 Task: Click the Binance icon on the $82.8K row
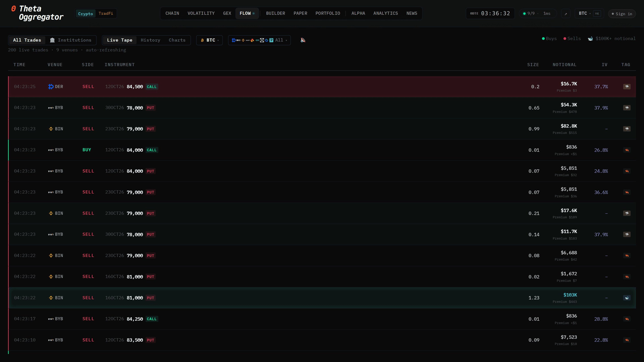tap(51, 129)
